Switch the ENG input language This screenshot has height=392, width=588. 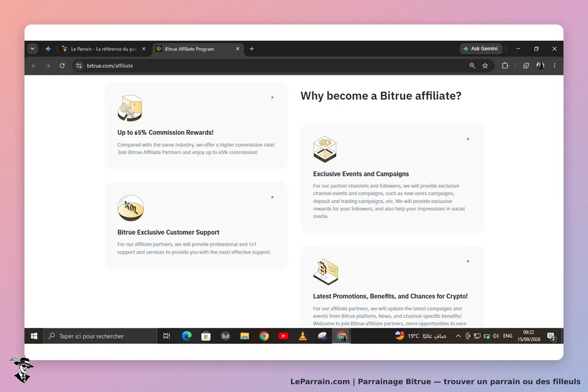[x=508, y=336]
